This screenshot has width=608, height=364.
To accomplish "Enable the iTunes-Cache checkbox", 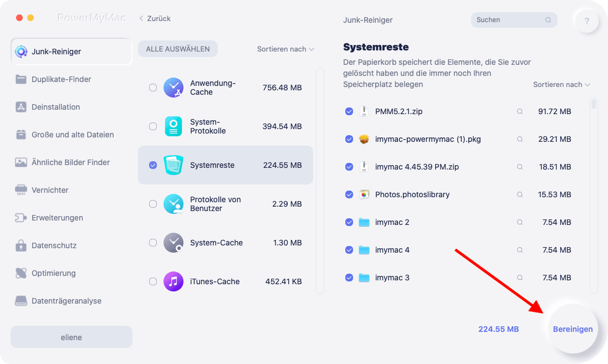I will click(x=153, y=281).
